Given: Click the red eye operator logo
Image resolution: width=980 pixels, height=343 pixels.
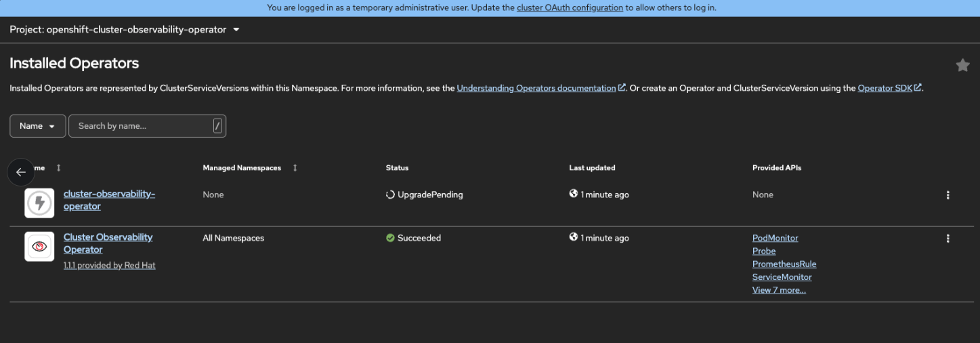Looking at the screenshot, I should tap(39, 246).
